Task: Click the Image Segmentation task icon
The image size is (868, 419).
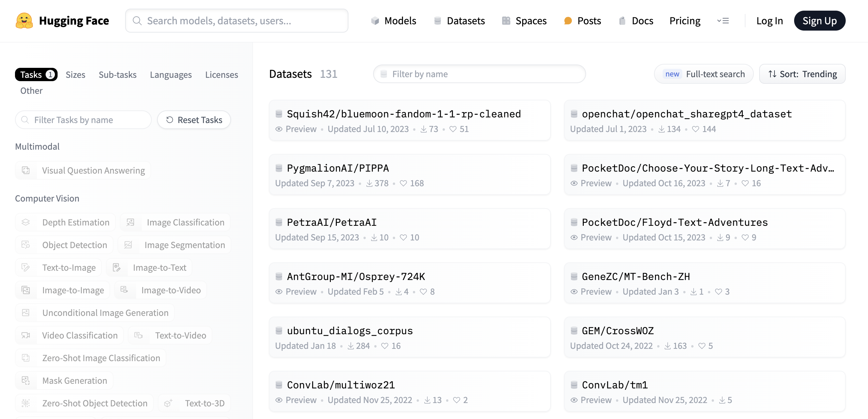Action: coord(128,245)
